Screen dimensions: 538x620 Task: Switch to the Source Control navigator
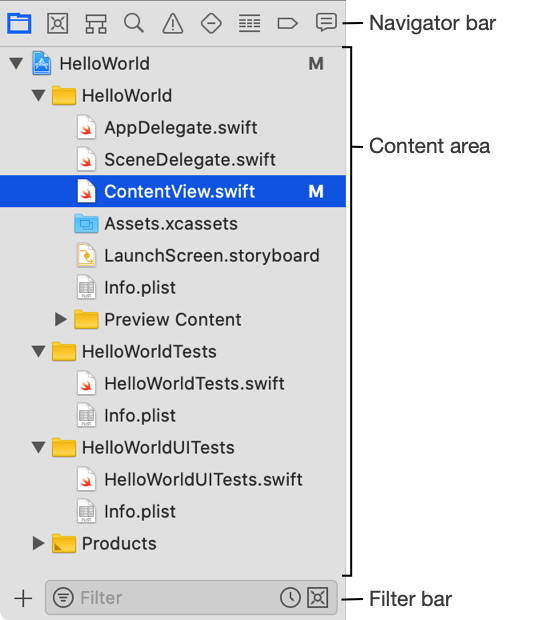coord(57,23)
